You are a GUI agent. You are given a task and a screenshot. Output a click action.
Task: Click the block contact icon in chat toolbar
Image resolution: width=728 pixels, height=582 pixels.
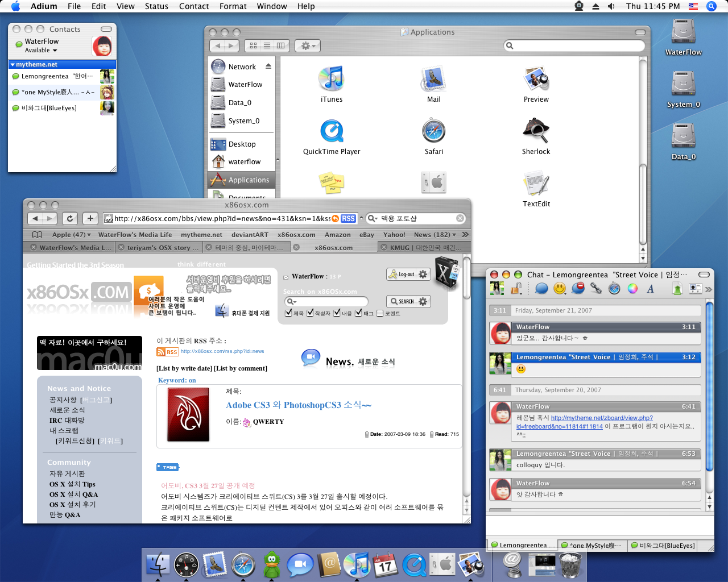(578, 289)
